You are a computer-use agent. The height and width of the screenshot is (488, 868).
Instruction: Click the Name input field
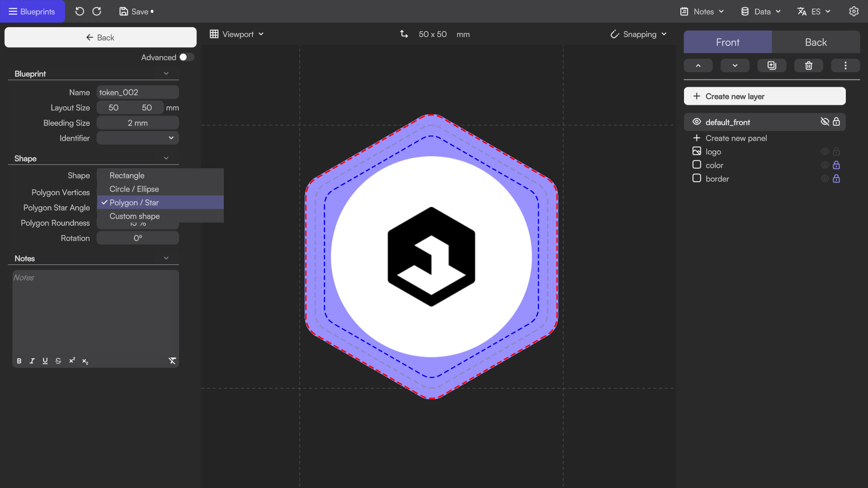pyautogui.click(x=137, y=92)
